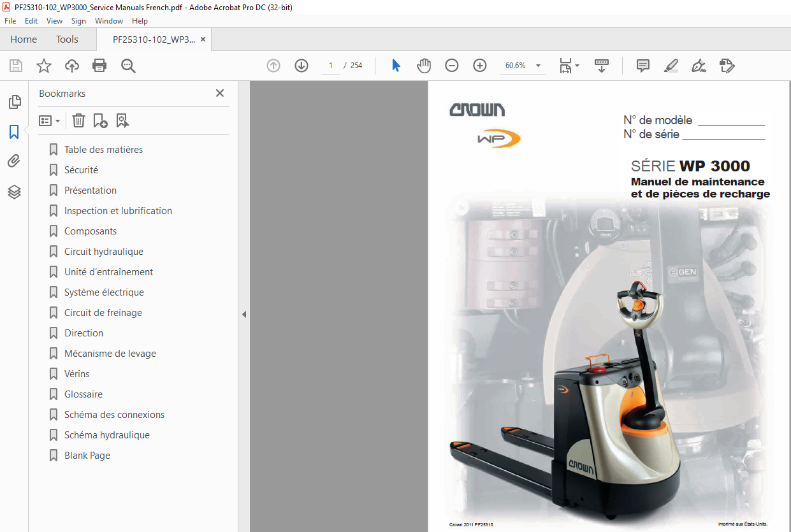Open Circuit hydraulique bookmark
Screen dimensions: 791x532
[104, 252]
